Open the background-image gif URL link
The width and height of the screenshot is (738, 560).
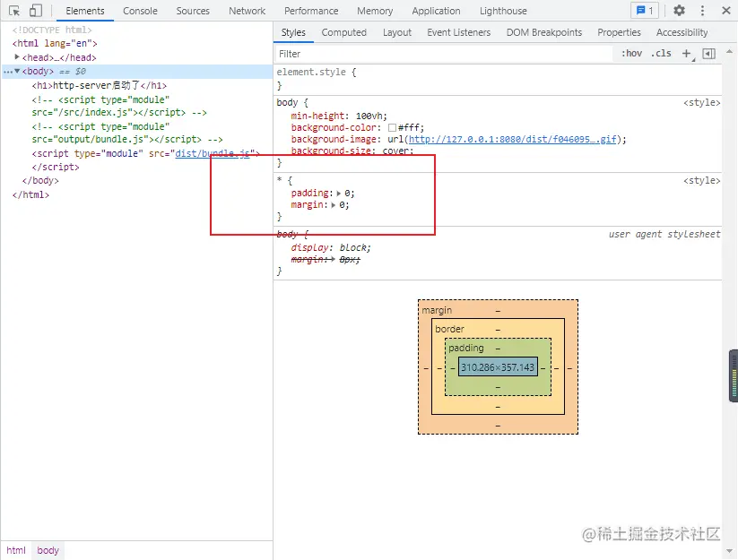pos(513,139)
